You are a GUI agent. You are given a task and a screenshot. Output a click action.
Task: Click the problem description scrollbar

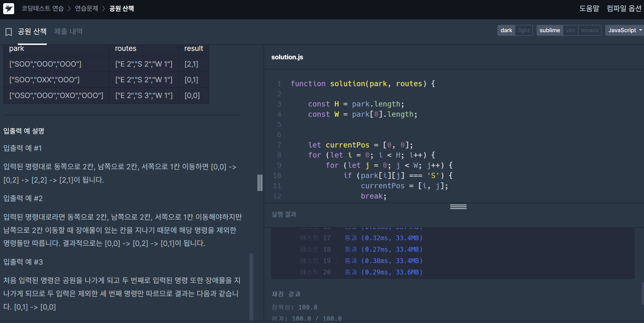click(x=251, y=287)
